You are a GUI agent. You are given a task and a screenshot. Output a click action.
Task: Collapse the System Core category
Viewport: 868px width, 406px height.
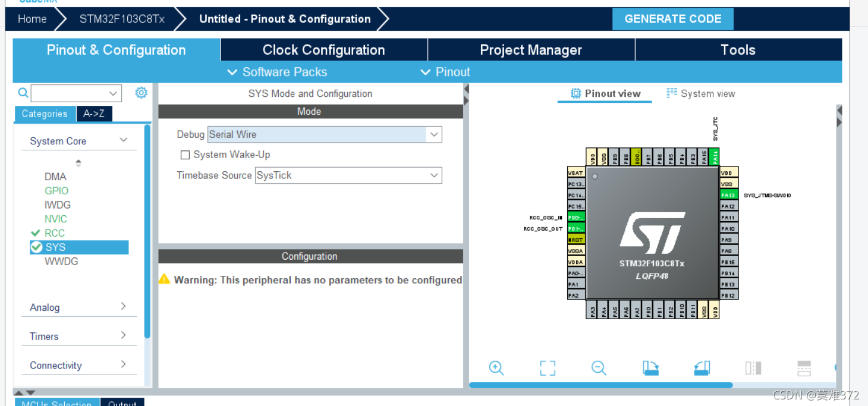coord(124,140)
